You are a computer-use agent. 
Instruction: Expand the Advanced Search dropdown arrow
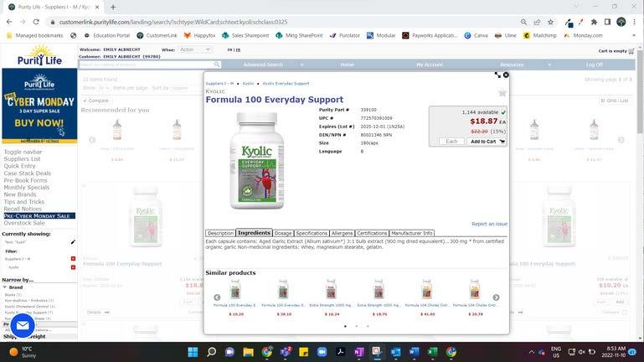pos(301,65)
